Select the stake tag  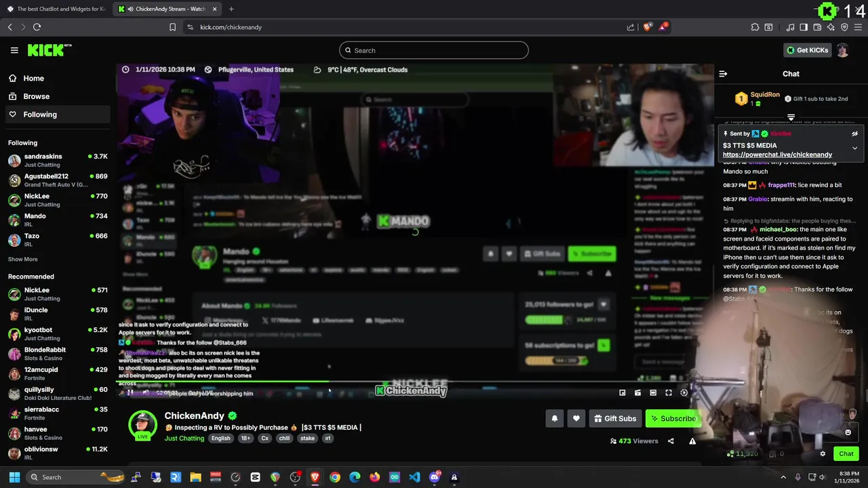click(x=307, y=439)
